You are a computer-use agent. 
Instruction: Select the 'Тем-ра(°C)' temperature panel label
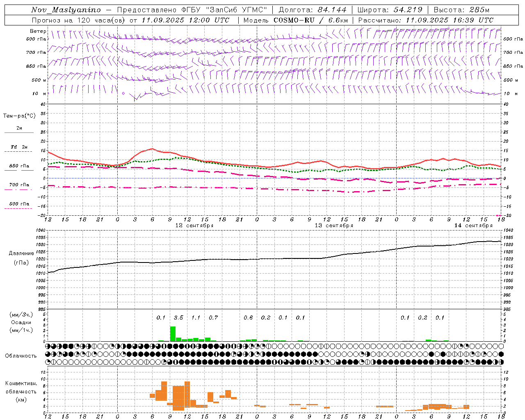[x=19, y=116]
